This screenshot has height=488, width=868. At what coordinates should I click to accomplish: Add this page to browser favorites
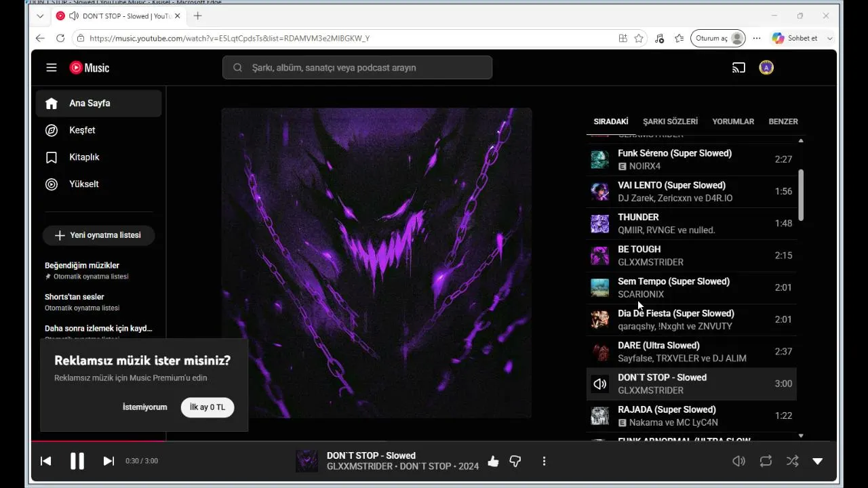tap(639, 39)
